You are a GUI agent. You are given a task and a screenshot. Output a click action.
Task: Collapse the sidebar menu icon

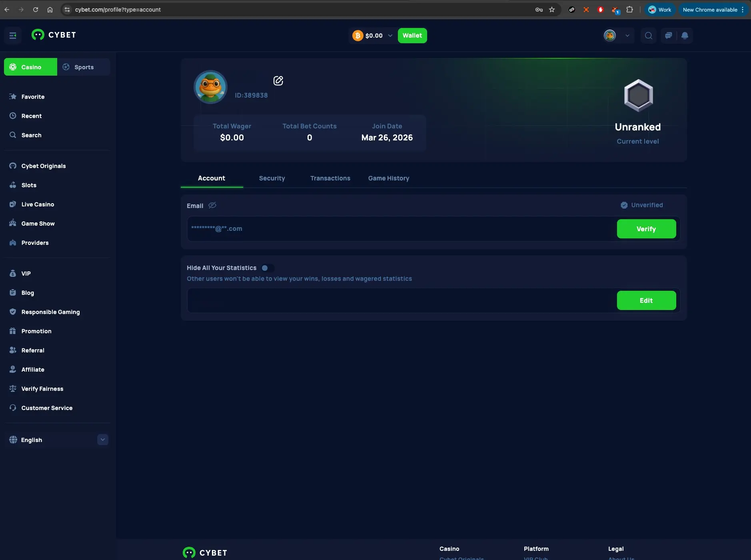point(13,36)
